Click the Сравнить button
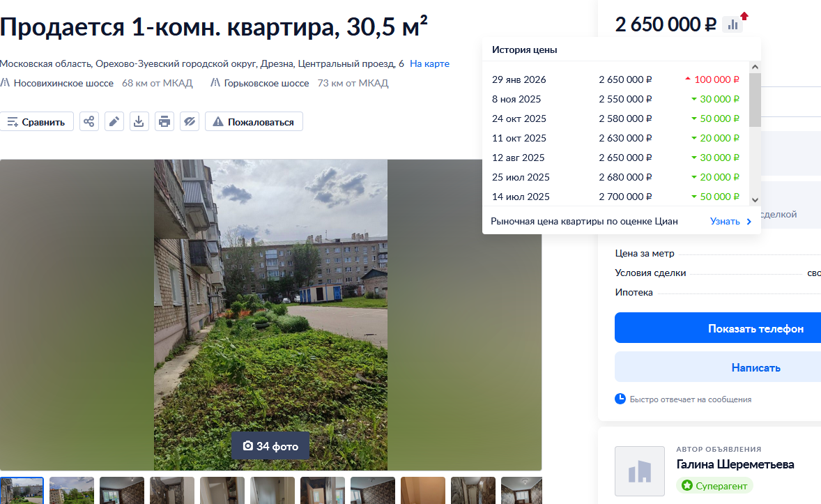The width and height of the screenshot is (821, 504). tap(37, 121)
